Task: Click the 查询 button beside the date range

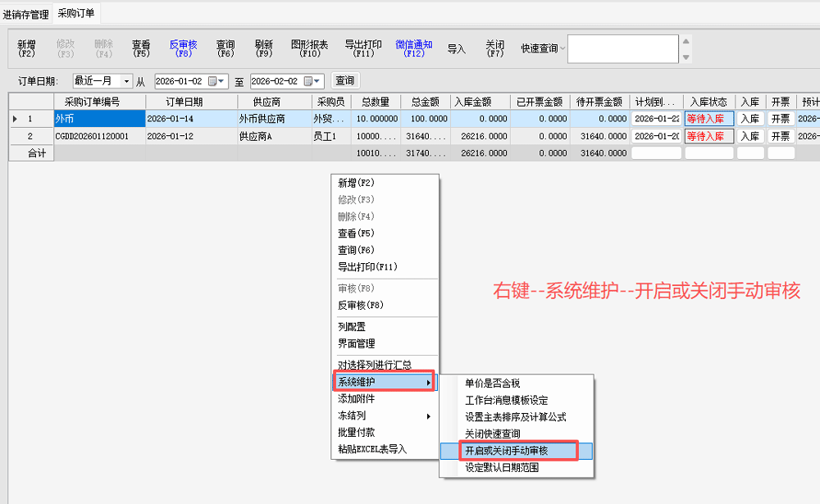Action: 344,81
